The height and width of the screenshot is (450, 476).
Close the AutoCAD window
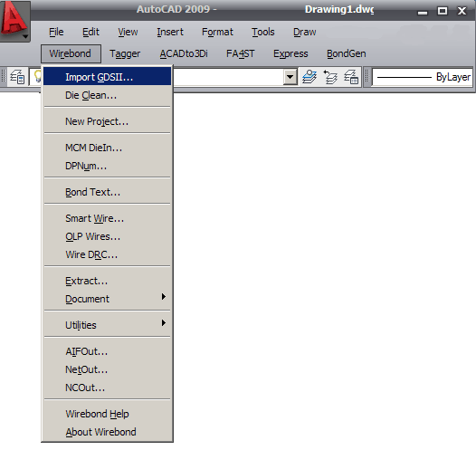462,11
